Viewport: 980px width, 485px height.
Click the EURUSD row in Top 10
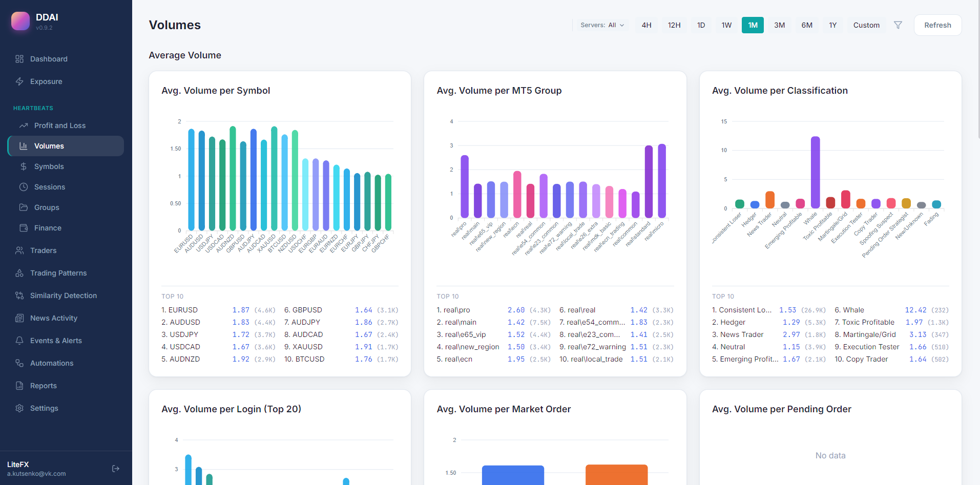click(x=218, y=310)
